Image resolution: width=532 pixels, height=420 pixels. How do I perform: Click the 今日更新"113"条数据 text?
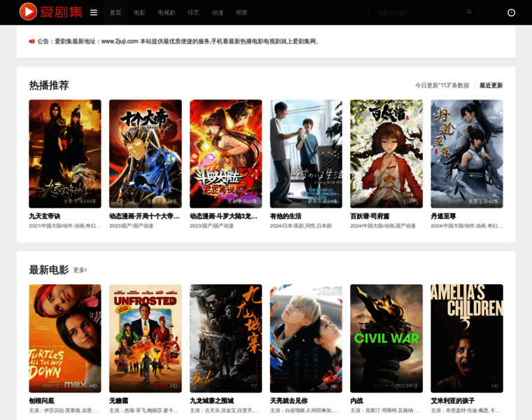click(442, 85)
